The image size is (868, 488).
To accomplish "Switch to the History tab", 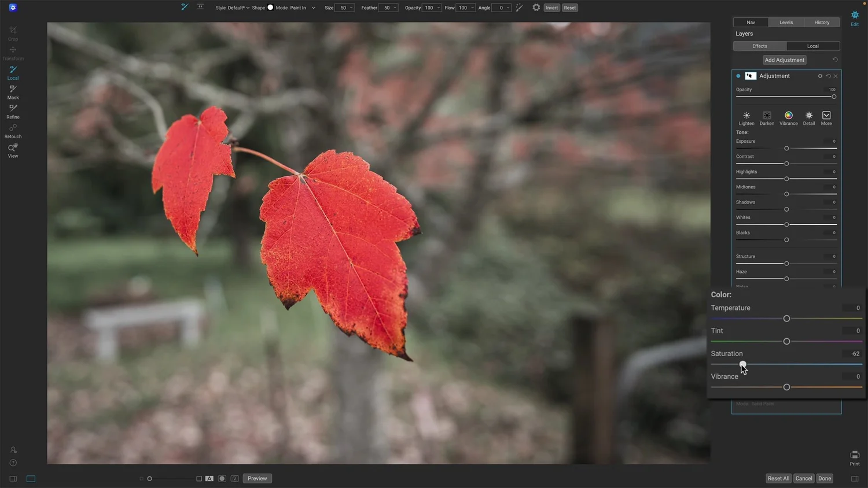I will coord(821,22).
